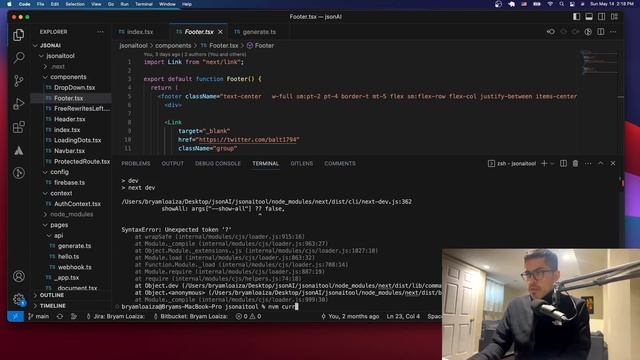
Task: Open editor more actions ellipsis
Action: [613, 32]
